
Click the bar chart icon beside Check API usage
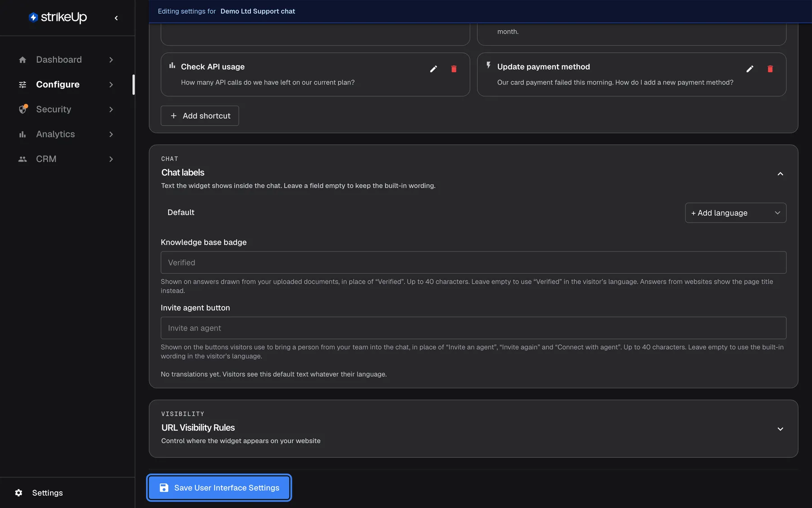click(172, 66)
